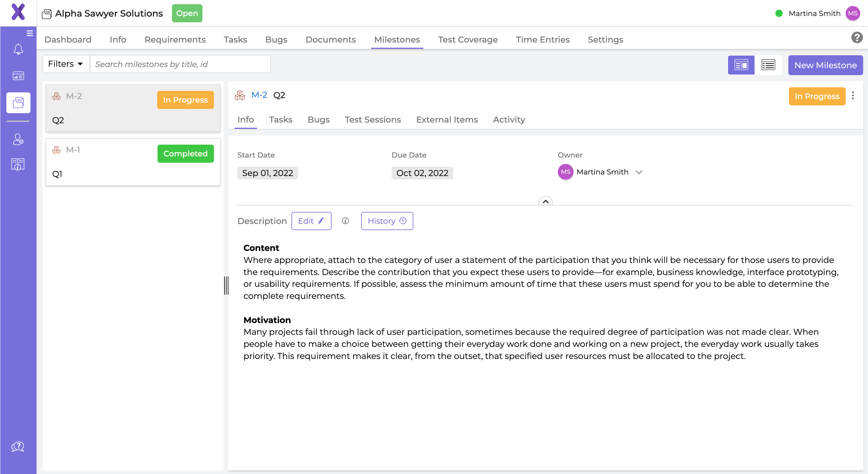This screenshot has height=474, width=868.
Task: Click History button in description section
Action: [x=387, y=221]
